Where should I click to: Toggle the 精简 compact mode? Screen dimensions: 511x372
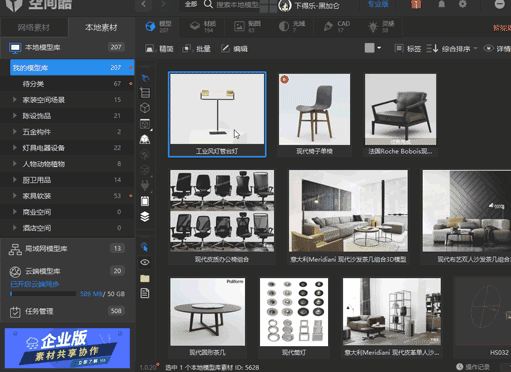tap(159, 49)
